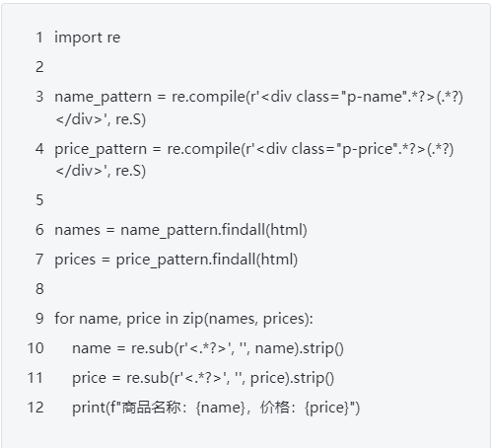The width and height of the screenshot is (492, 448).
Task: Click the name_pattern variable on line 3
Action: tap(103, 98)
